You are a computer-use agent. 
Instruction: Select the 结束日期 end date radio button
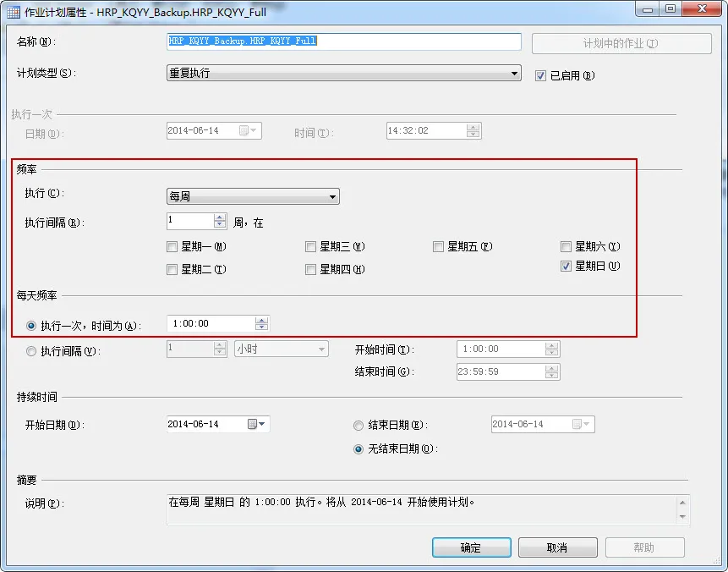(x=359, y=425)
